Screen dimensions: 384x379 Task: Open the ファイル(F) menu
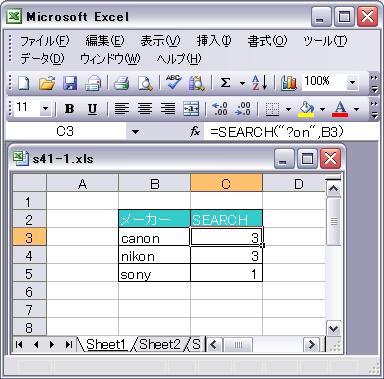click(x=45, y=41)
